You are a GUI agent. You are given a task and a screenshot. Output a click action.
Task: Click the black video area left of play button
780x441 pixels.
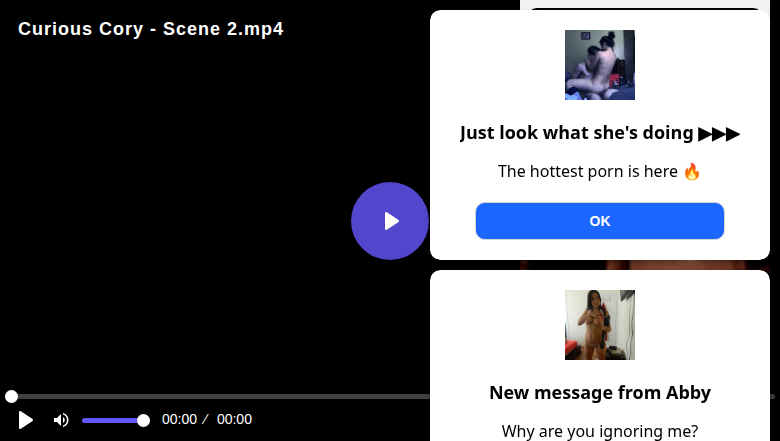[x=180, y=220]
